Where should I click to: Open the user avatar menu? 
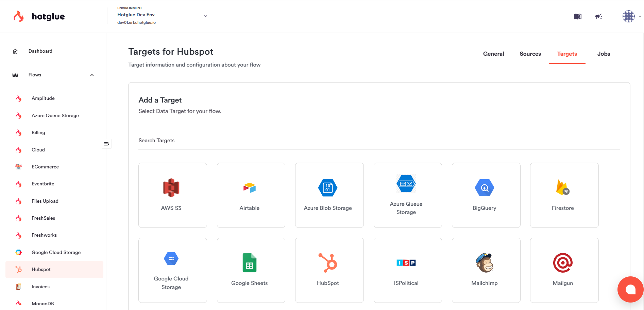tap(628, 16)
